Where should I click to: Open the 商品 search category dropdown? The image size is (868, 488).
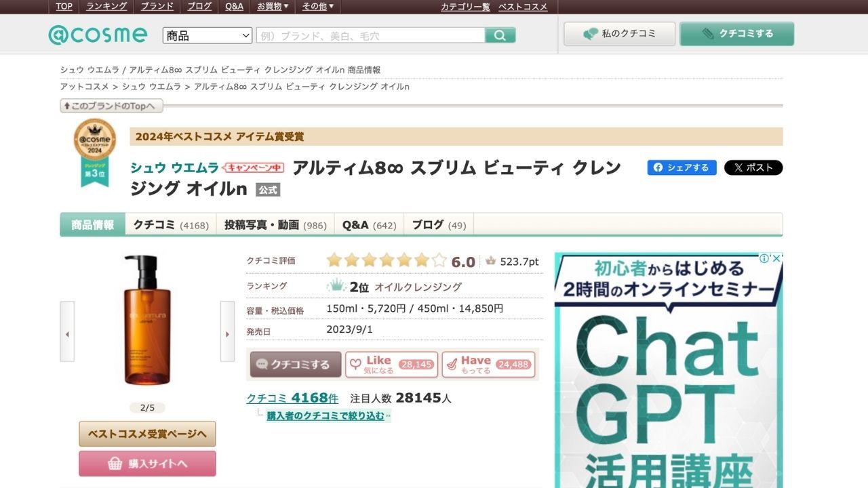[208, 35]
